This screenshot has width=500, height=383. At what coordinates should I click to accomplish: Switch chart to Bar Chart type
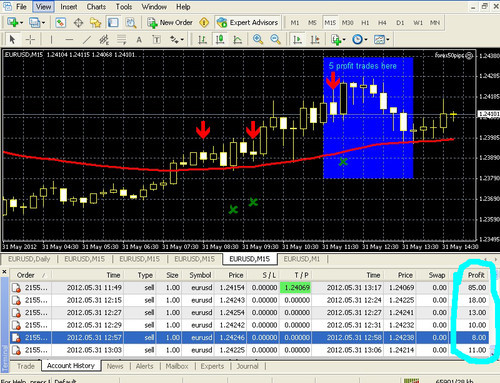click(x=202, y=40)
